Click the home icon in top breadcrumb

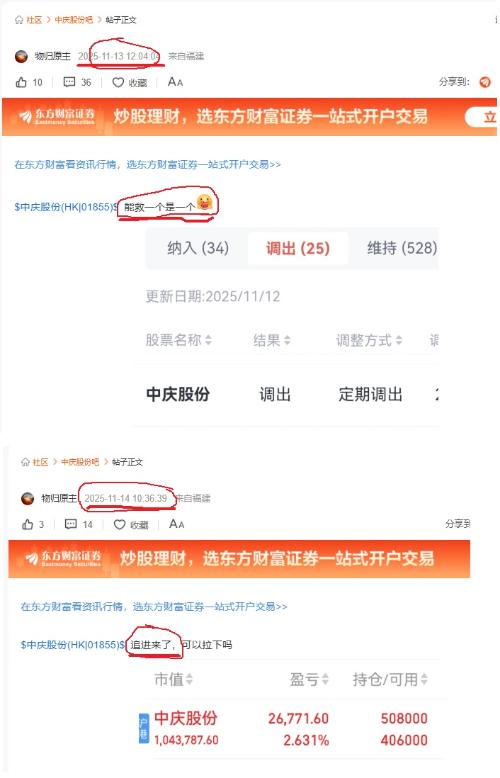(x=19, y=20)
